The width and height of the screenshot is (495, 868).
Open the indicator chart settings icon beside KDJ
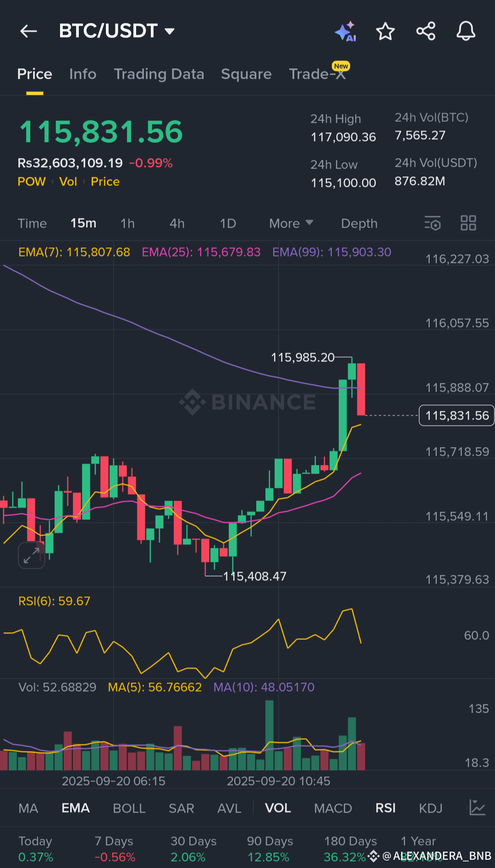477,808
